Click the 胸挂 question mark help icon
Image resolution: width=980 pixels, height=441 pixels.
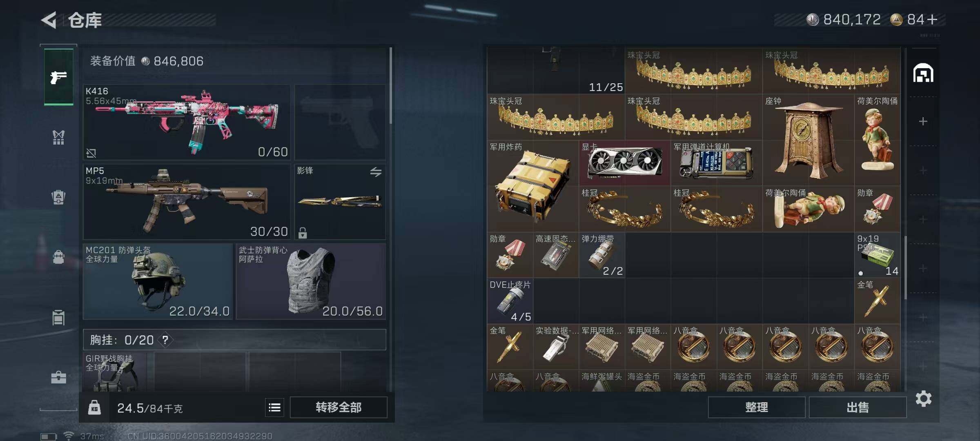coord(165,340)
